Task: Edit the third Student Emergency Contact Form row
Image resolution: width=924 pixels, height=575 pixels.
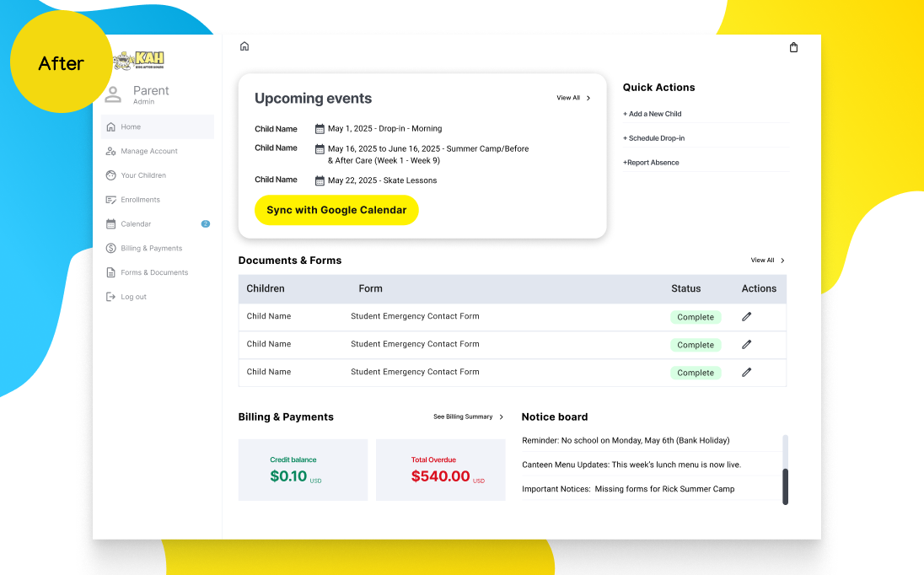Action: (x=747, y=373)
